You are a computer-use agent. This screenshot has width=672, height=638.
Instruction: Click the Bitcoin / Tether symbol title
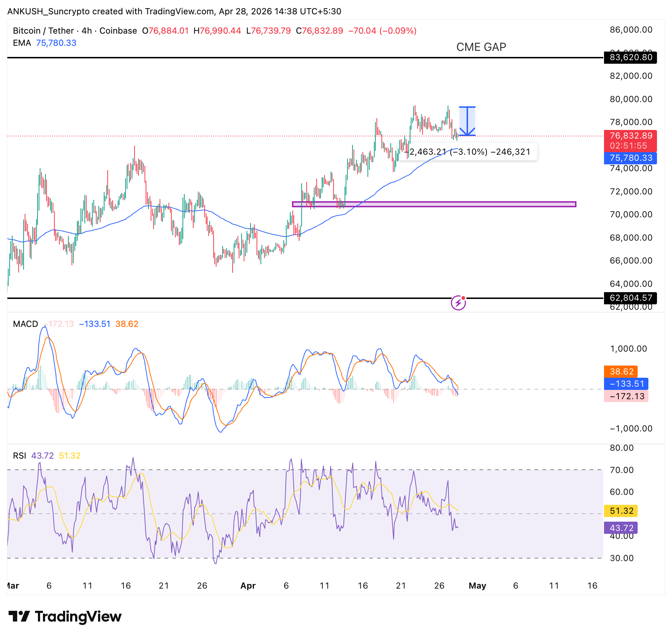pyautogui.click(x=43, y=31)
